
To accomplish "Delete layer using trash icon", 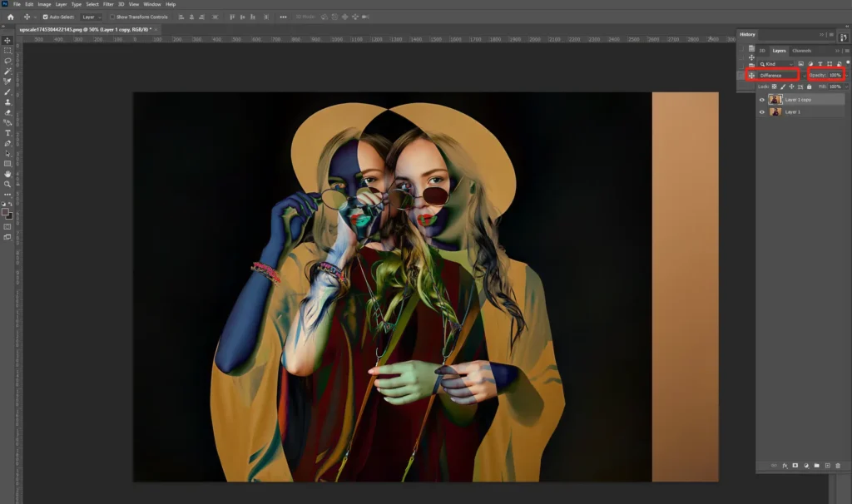I will click(x=838, y=466).
